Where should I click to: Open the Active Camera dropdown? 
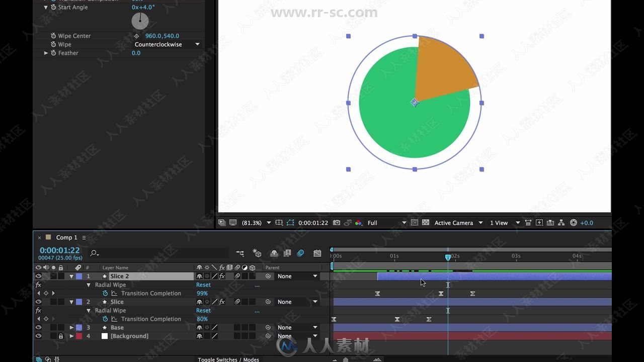pyautogui.click(x=458, y=223)
